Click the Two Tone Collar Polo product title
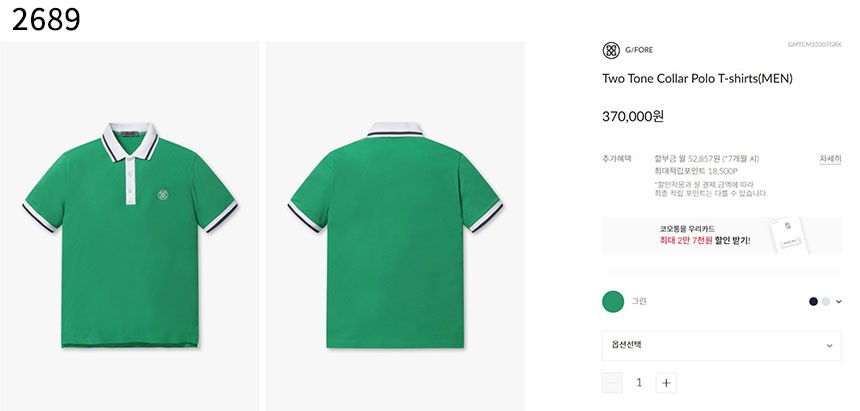The image size is (860, 411). pyautogui.click(x=697, y=78)
